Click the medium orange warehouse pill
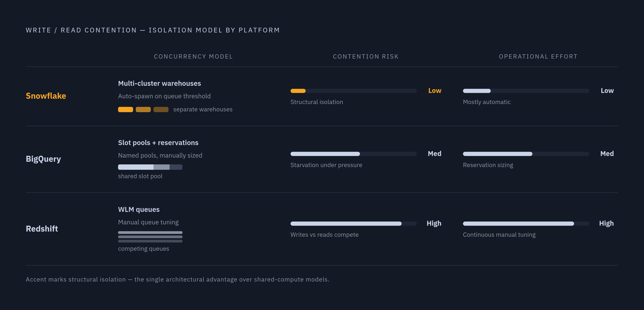The width and height of the screenshot is (644, 310). pos(143,109)
